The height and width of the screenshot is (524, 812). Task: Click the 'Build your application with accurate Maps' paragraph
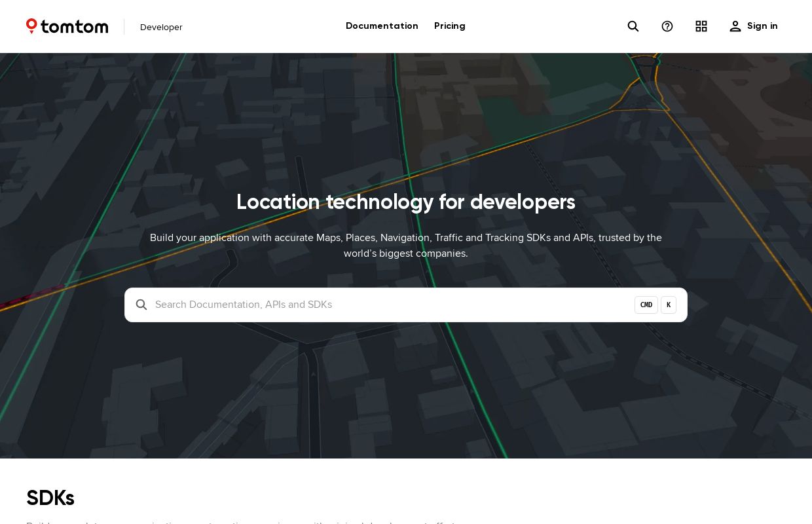pyautogui.click(x=406, y=246)
